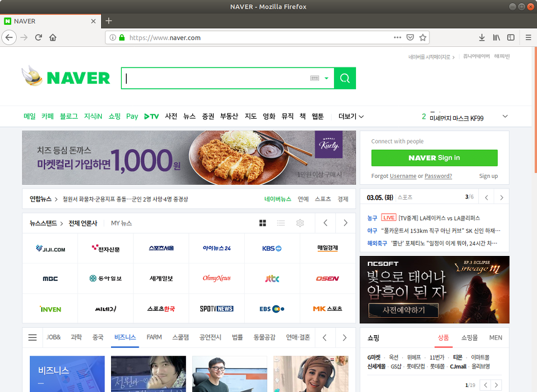Click the green padlock security icon
The height and width of the screenshot is (392, 537).
tap(122, 37)
